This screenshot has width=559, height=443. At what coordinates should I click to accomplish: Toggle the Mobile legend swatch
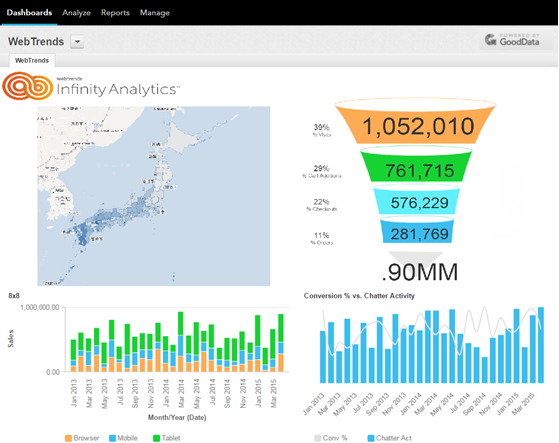click(x=113, y=438)
